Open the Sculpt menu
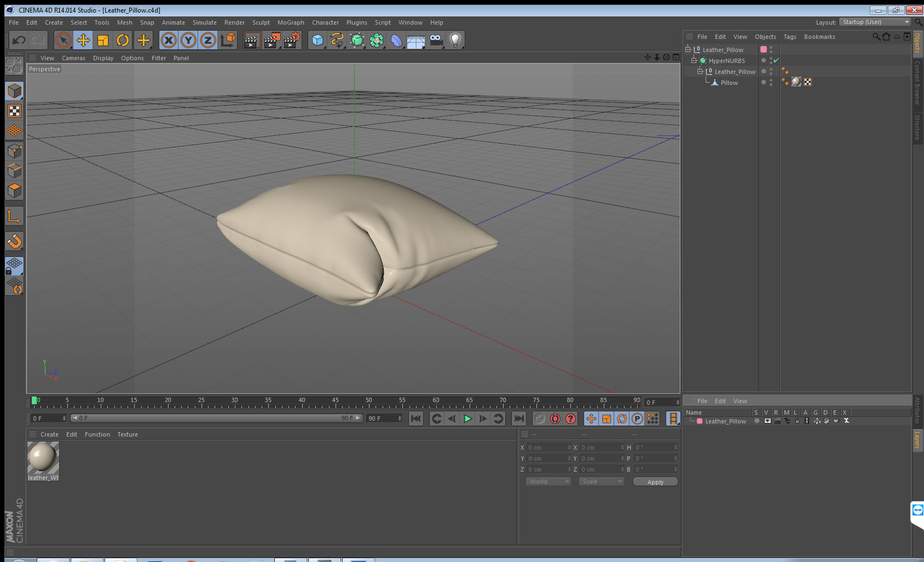 tap(261, 22)
